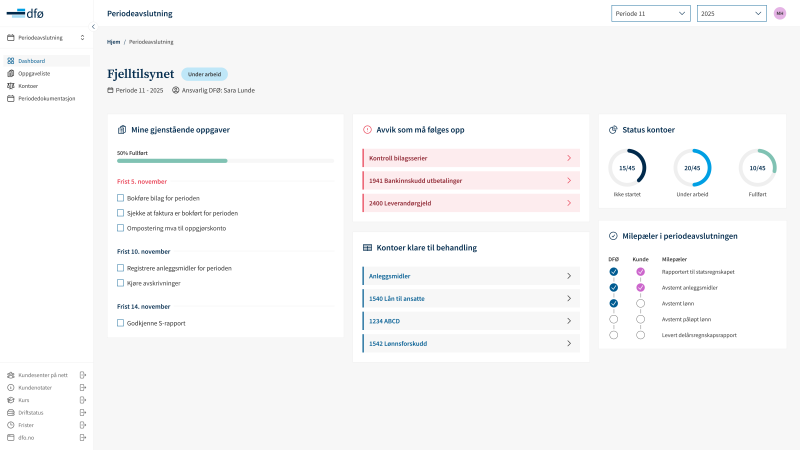The height and width of the screenshot is (450, 800).
Task: Click the Kundesenter på nett icon
Action: click(x=11, y=375)
